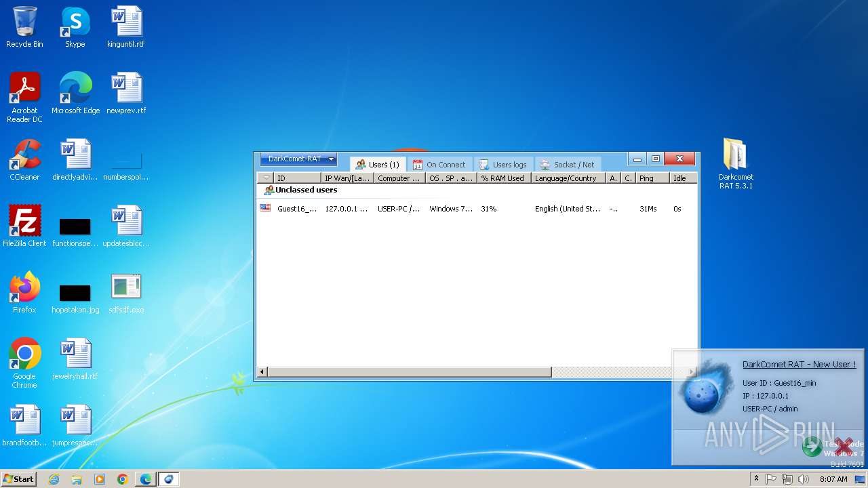Open the updatesbloc... document icon
868x488 pixels.
pyautogui.click(x=126, y=226)
